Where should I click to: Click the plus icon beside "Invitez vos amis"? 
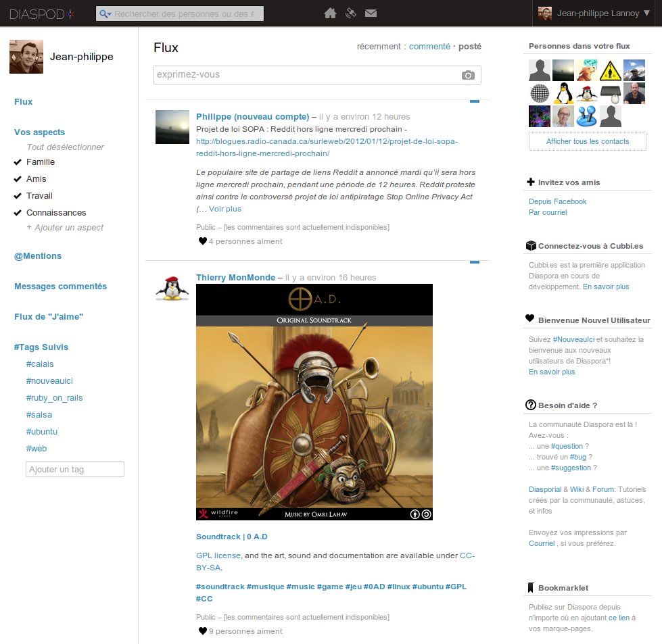[x=531, y=182]
